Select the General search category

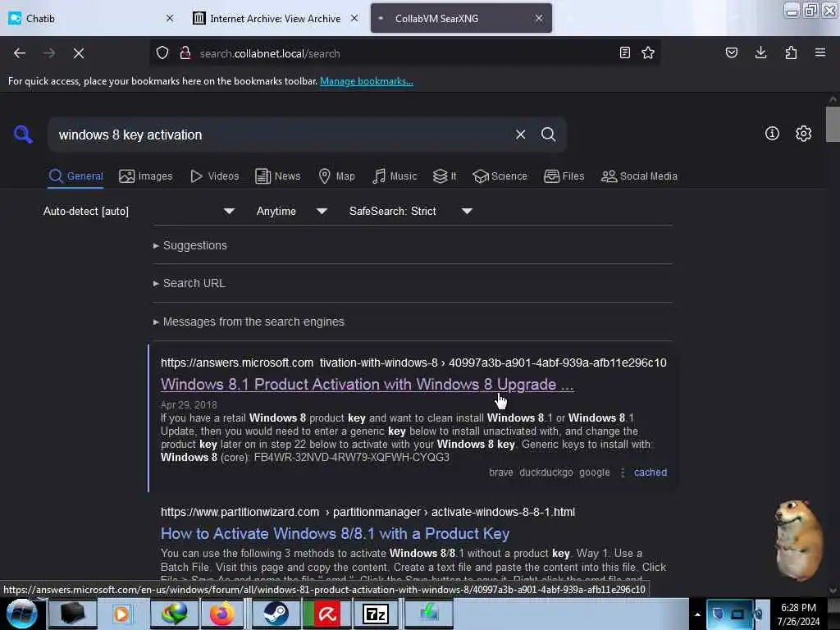tap(76, 176)
